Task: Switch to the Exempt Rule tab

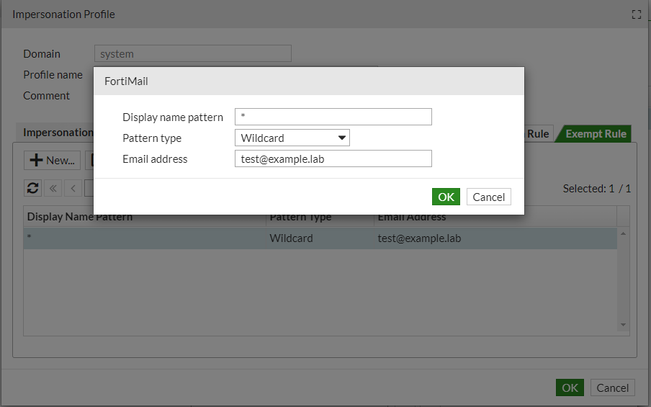Action: pos(595,134)
